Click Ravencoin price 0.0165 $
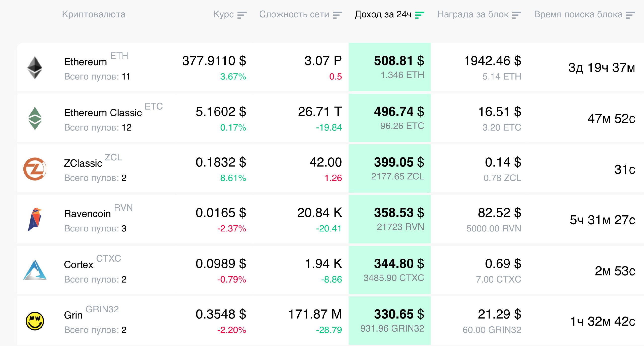 click(x=221, y=213)
